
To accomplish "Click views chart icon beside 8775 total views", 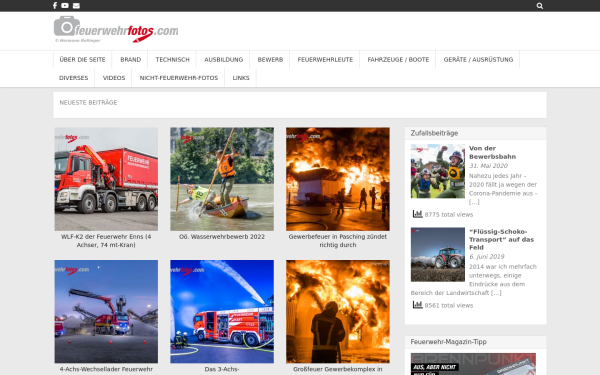I will point(417,214).
